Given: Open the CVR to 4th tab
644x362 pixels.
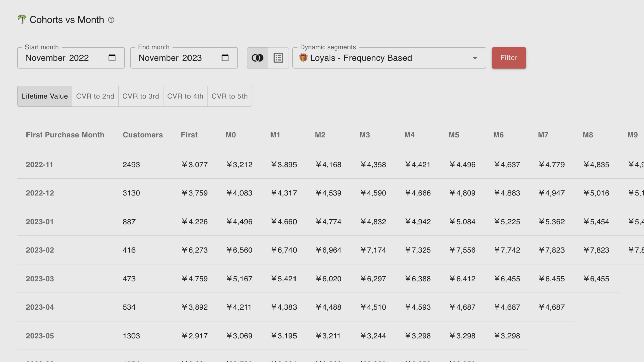Looking at the screenshot, I should pyautogui.click(x=185, y=96).
